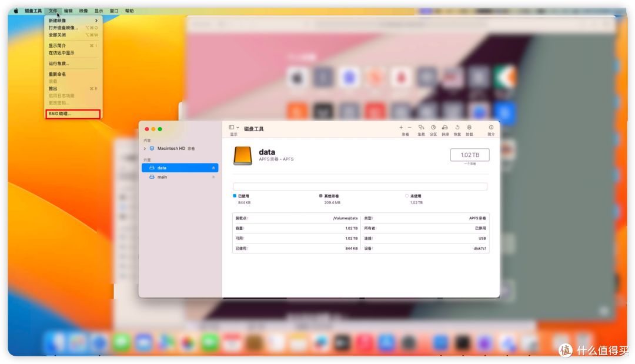This screenshot has height=364, width=635.
Task: Click the 抹掉 erase toolbar icon
Action: 444,128
